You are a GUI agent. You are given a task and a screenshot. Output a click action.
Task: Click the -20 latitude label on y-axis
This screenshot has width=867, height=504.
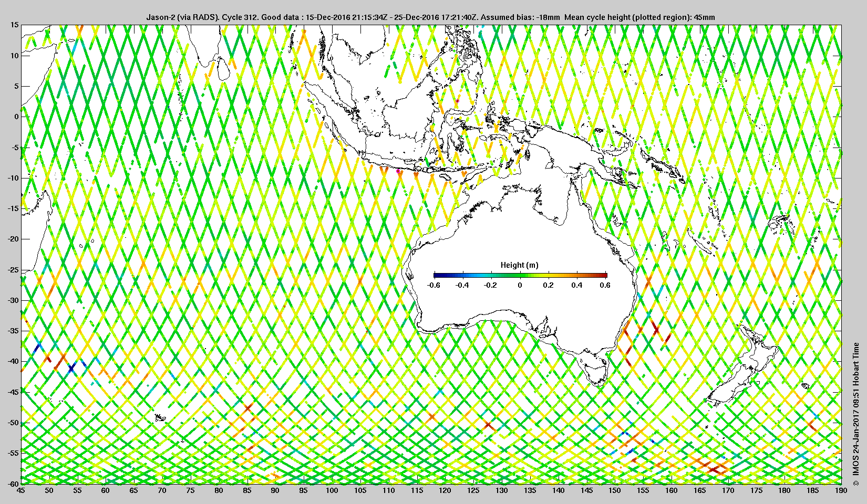(13, 239)
